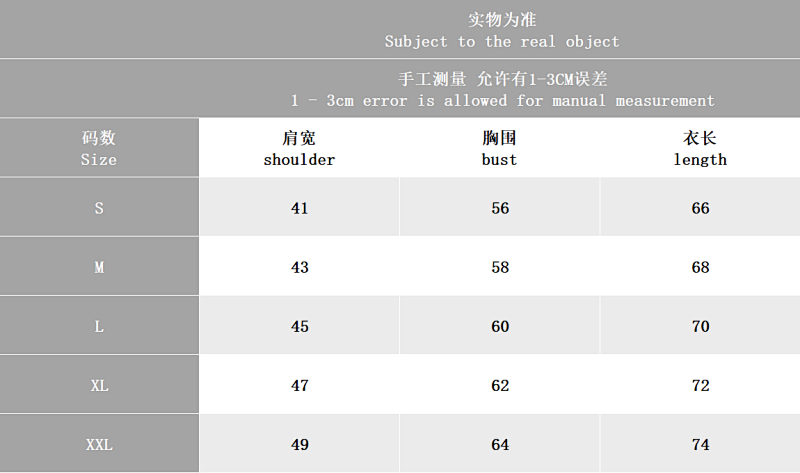Viewport: 800px width, 473px height.
Task: Click the manual measurement error notice
Action: [x=503, y=89]
